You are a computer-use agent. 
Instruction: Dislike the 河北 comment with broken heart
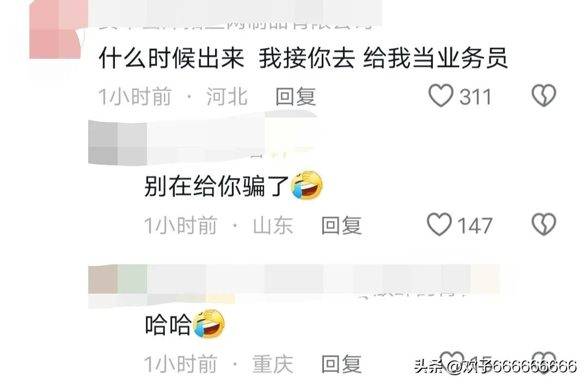click(x=543, y=96)
